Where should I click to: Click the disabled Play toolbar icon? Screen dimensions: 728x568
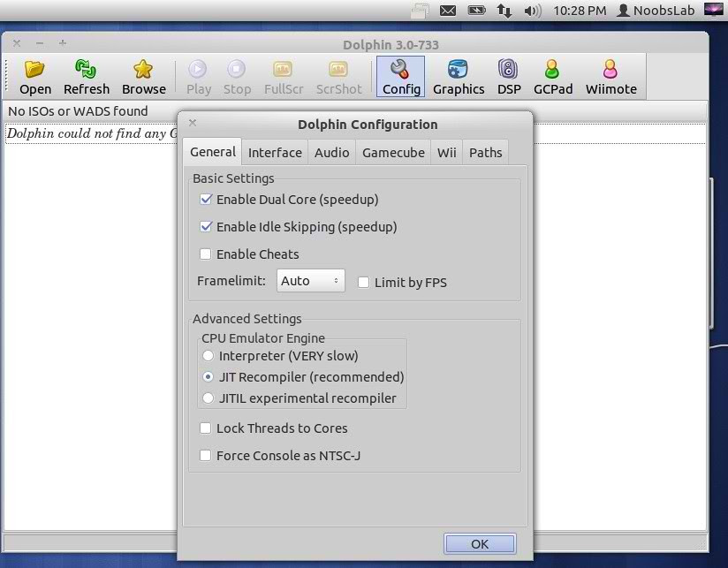(198, 77)
